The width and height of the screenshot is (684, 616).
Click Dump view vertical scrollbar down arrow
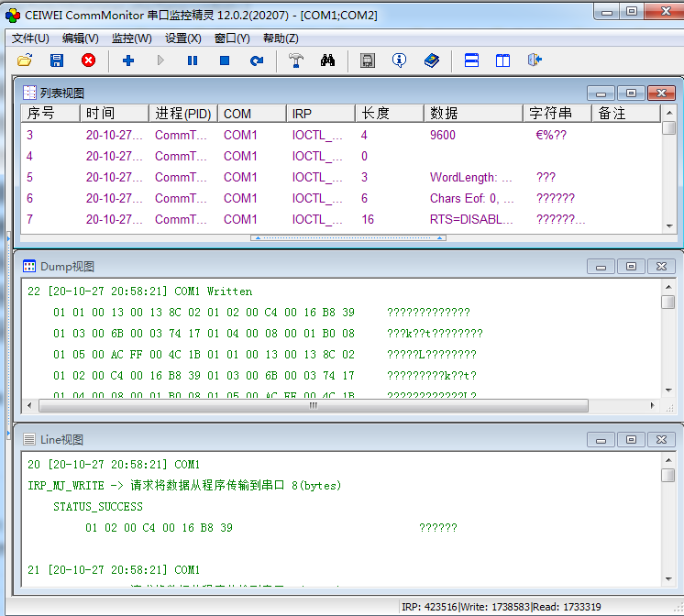pyautogui.click(x=668, y=390)
